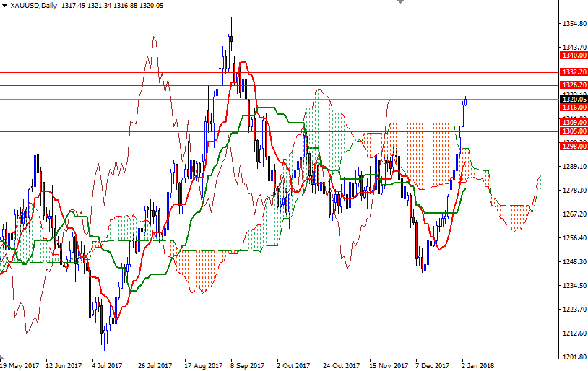Click the XAUUSD,Daily chart title
Screen dimensions: 588x371
tap(35, 5)
